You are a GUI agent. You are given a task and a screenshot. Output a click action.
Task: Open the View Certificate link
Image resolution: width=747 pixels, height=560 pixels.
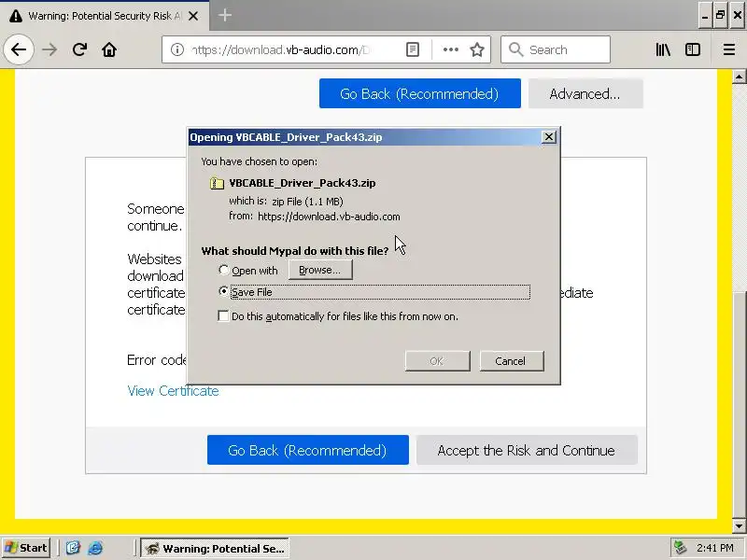[x=173, y=391]
